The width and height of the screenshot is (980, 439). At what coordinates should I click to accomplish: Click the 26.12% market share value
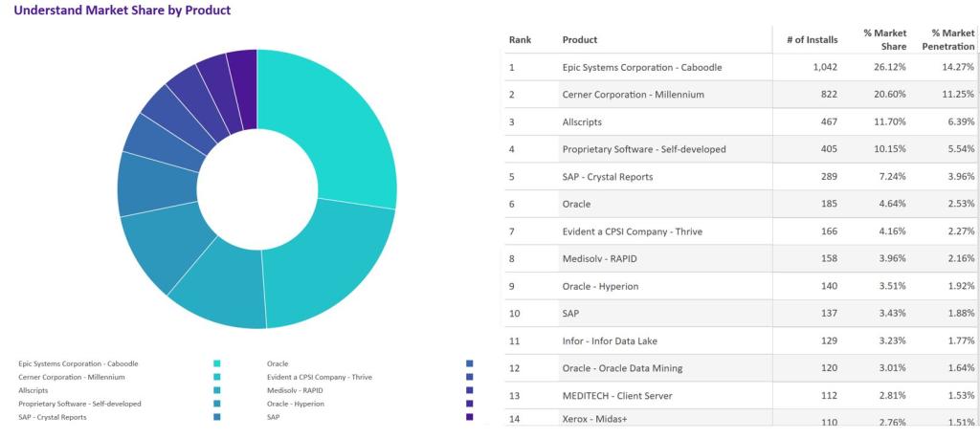(890, 67)
